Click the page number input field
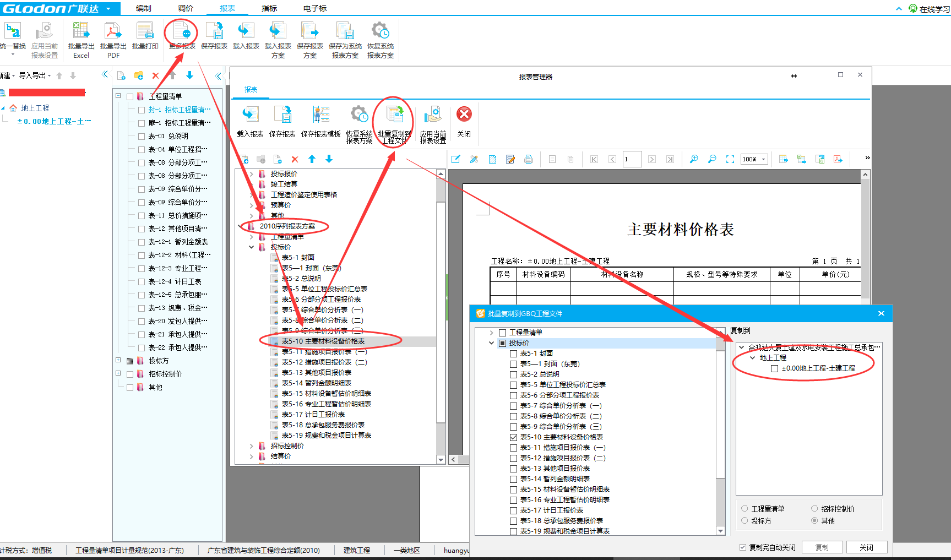Screen dimensions: 951x560 (632, 159)
